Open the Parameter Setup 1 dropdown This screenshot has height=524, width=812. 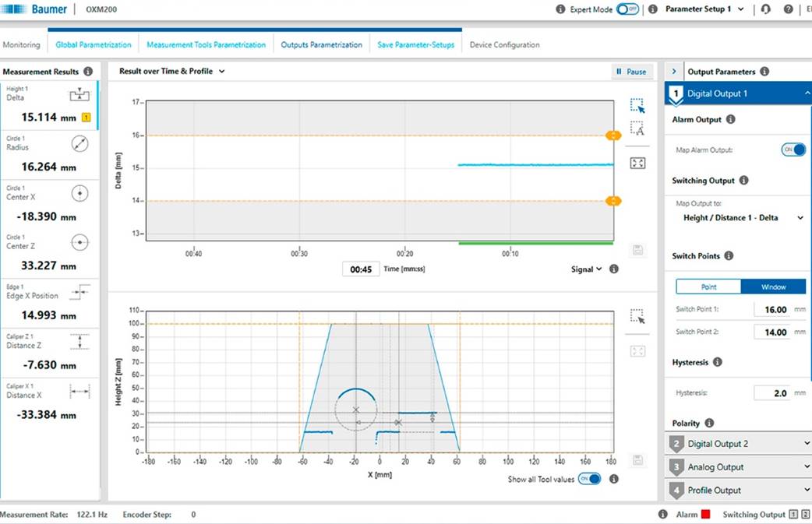coord(704,9)
